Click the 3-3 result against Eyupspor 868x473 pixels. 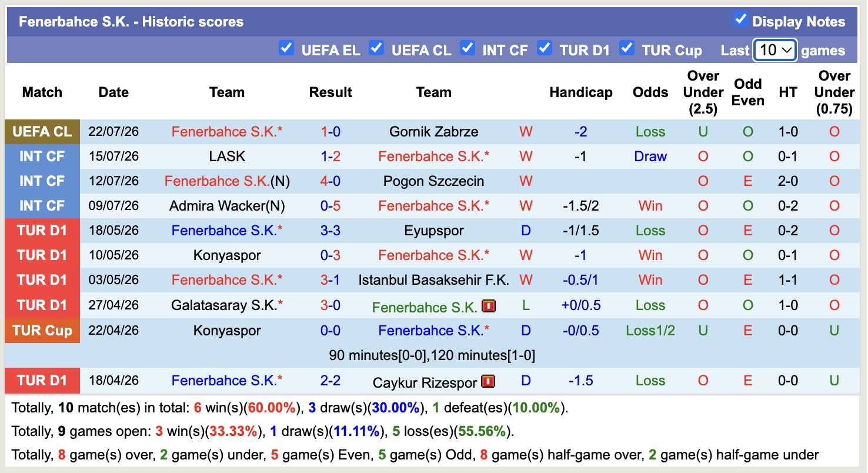tap(330, 231)
